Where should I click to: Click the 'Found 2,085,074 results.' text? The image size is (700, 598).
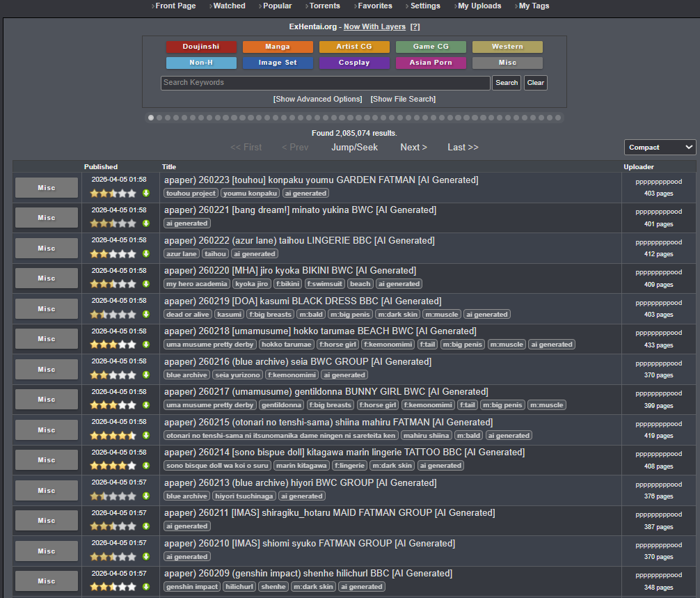pyautogui.click(x=354, y=133)
